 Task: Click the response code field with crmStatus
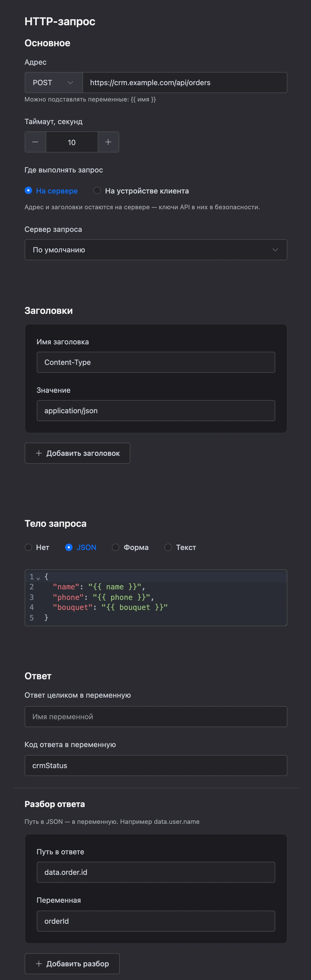click(x=156, y=765)
